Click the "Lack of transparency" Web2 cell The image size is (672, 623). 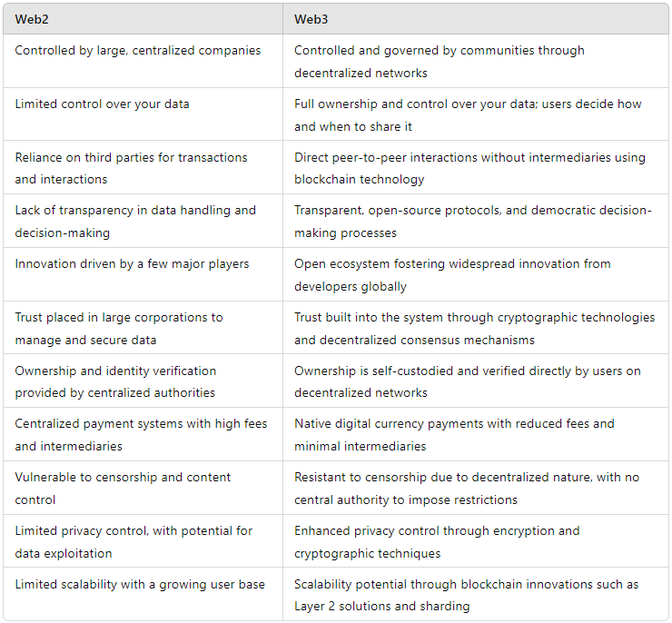coord(135,221)
